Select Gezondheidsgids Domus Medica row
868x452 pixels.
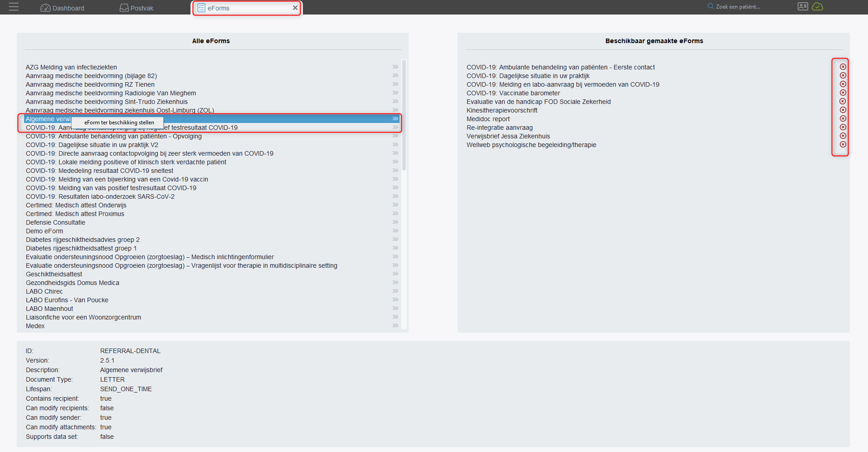tap(212, 283)
